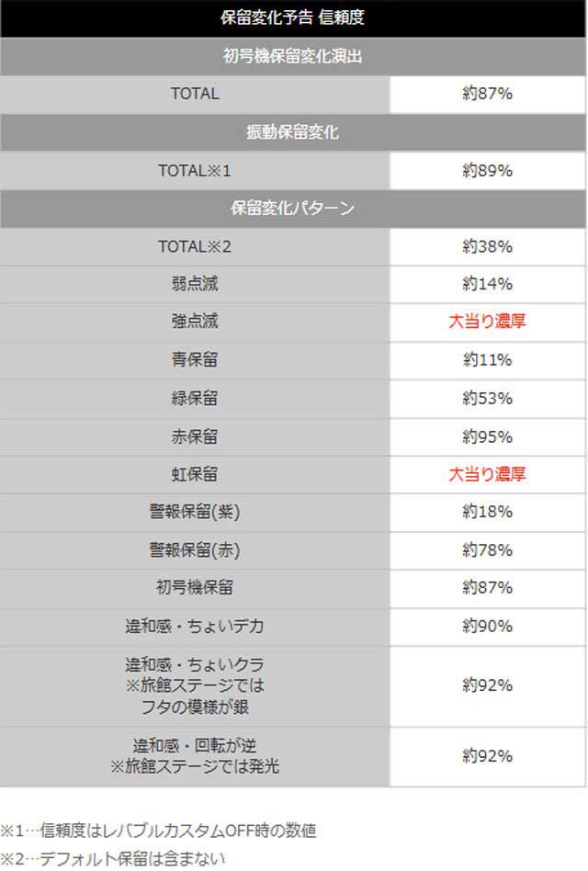
Task: Select the 約78% value for 警報保留(赤)
Action: 487,549
